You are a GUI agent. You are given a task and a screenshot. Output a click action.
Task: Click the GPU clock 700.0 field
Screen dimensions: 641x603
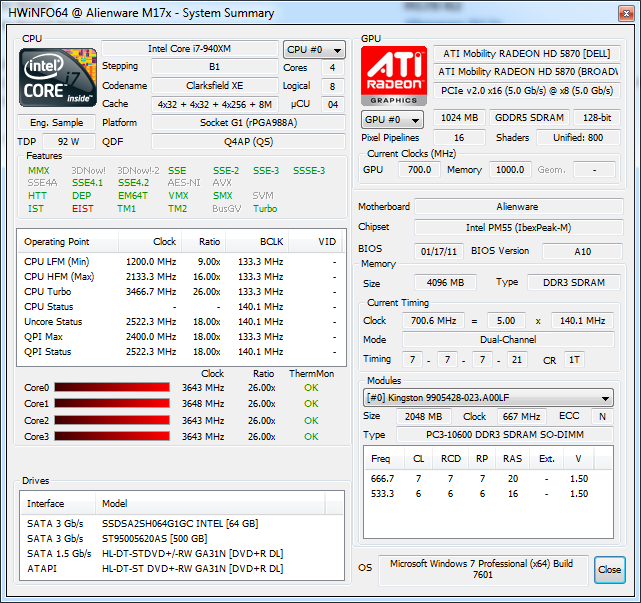(x=419, y=170)
